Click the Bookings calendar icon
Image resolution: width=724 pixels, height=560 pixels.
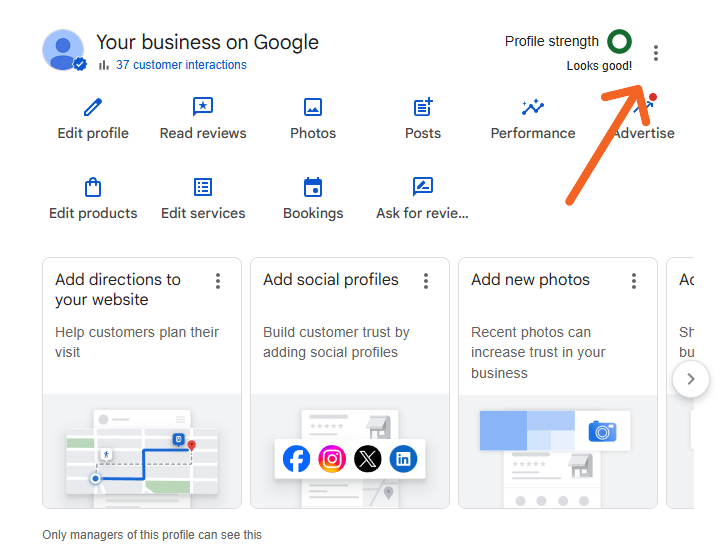(x=313, y=187)
